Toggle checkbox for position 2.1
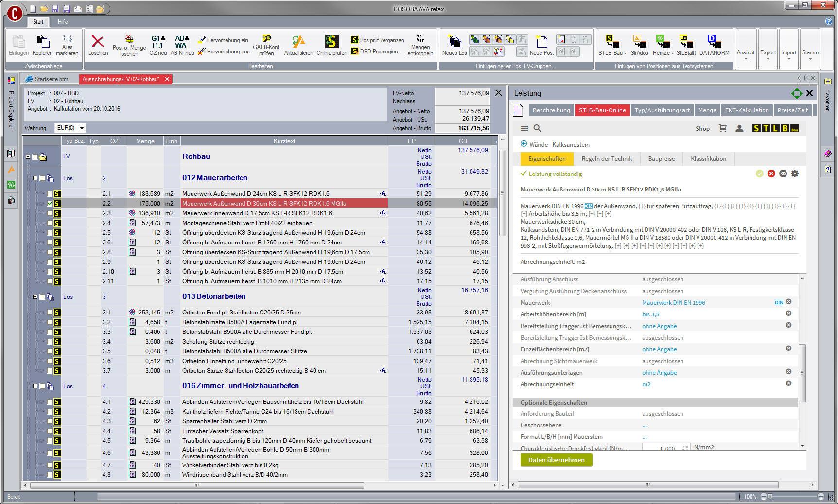The image size is (838, 504). pos(50,194)
